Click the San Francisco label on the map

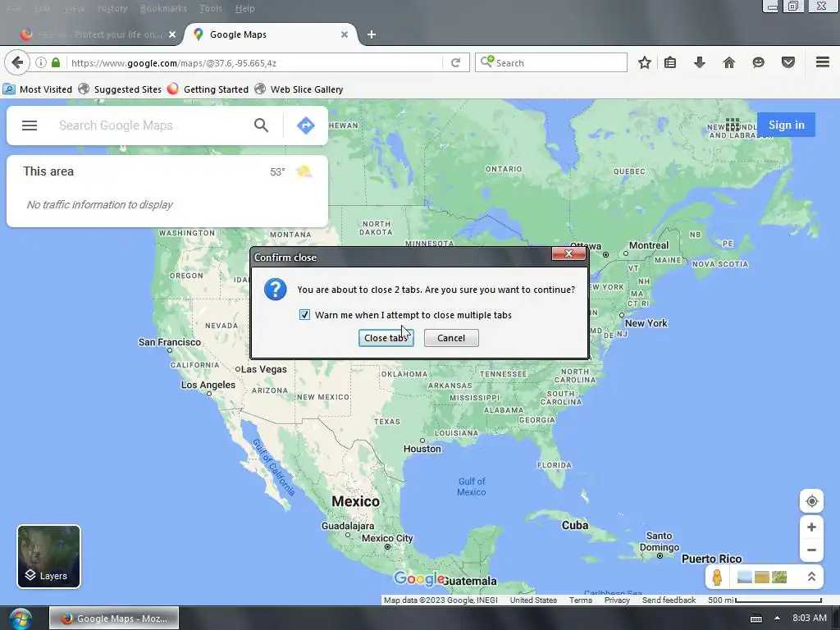pyautogui.click(x=169, y=342)
